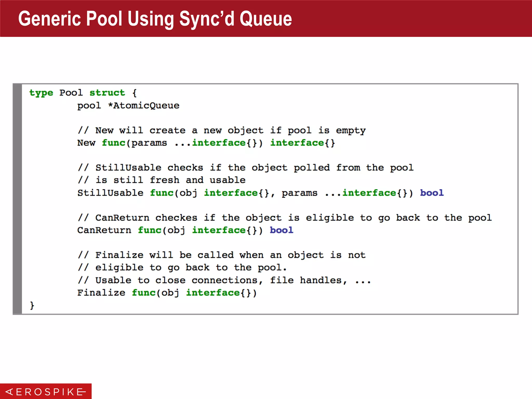Click the 'Finalize func(obj interface{})' line
The width and height of the screenshot is (532, 399).
click(167, 293)
